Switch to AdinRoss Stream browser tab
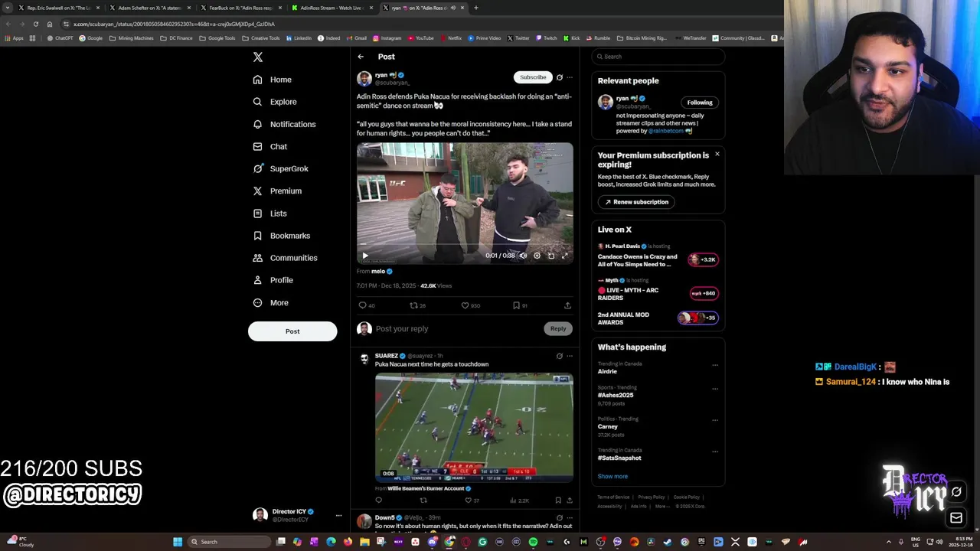 [x=332, y=8]
